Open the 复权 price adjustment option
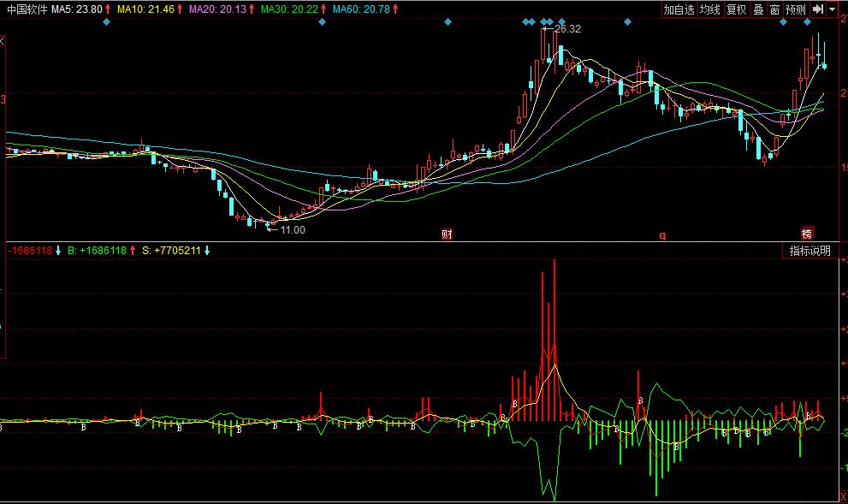Viewport: 848px width, 504px height. tap(736, 9)
